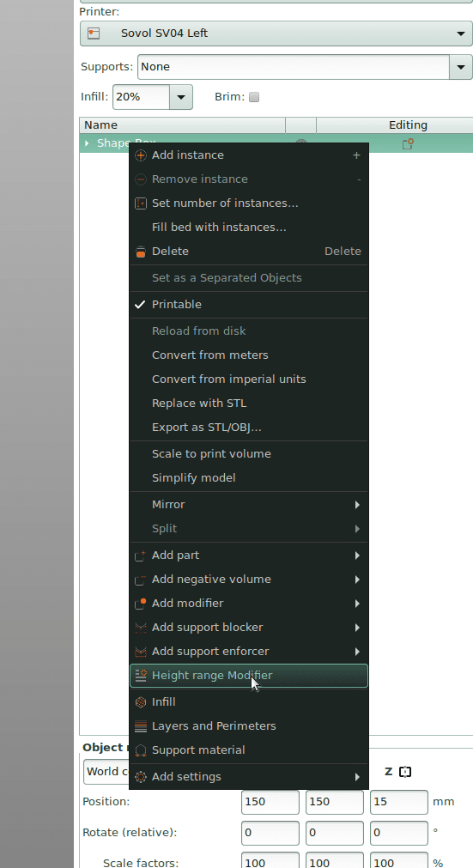Screen dimensions: 473x868
Task: Click the Add modifier orange dot icon
Action: click(141, 604)
